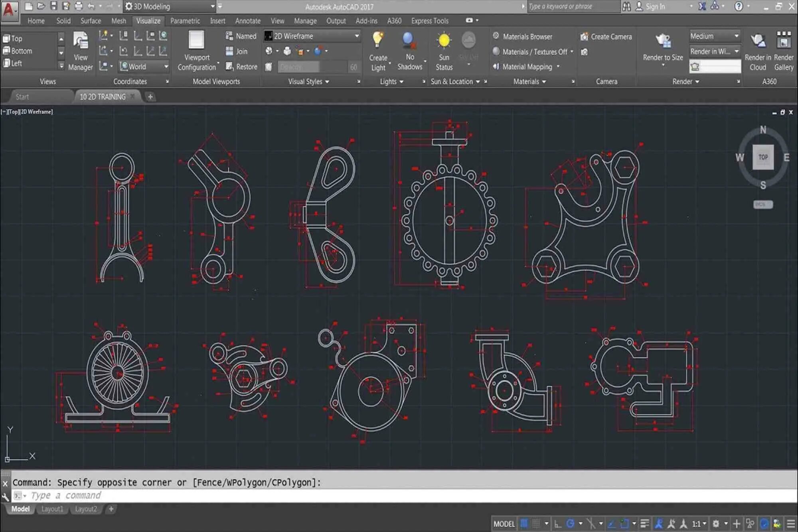
Task: Open Render in Cloud
Action: pos(757,41)
